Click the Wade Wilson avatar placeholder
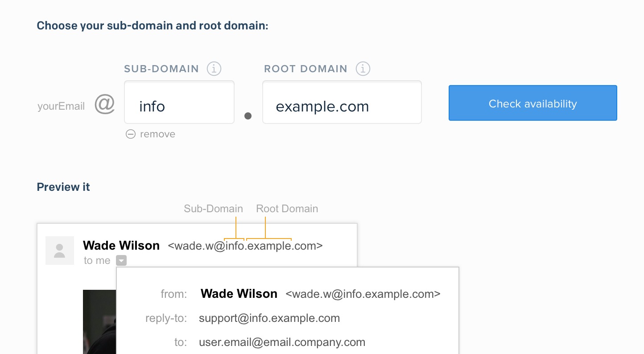The image size is (644, 354). 60,251
